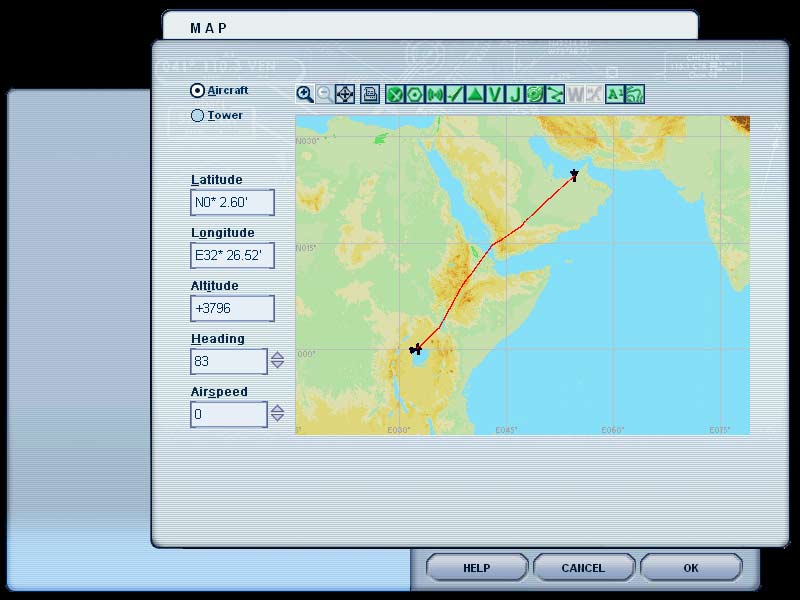Image resolution: width=800 pixels, height=600 pixels.
Task: Increase Airspeed with the up arrow
Action: coord(277,408)
